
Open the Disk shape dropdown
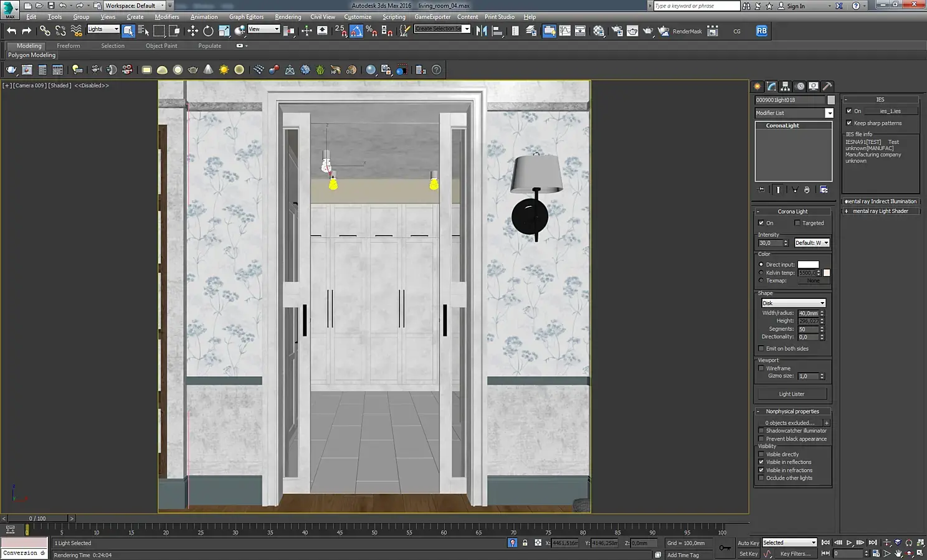pos(794,303)
